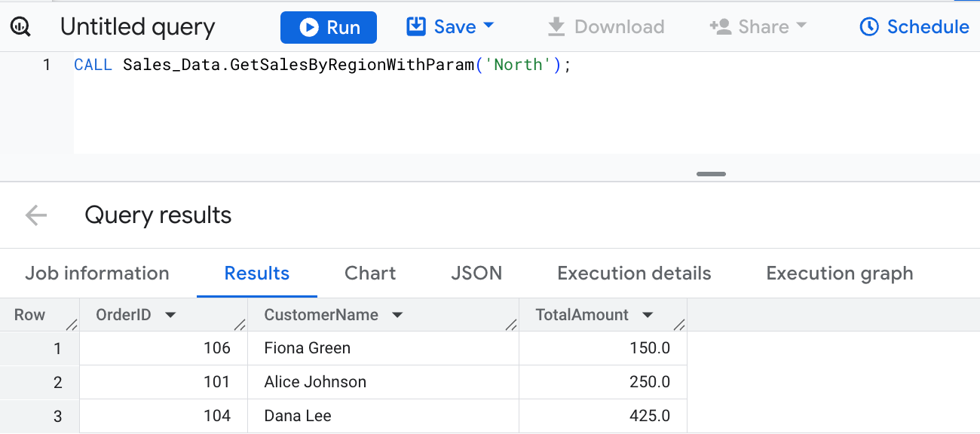This screenshot has height=434, width=980.
Task: Click the Fiona Green cell
Action: coord(384,348)
